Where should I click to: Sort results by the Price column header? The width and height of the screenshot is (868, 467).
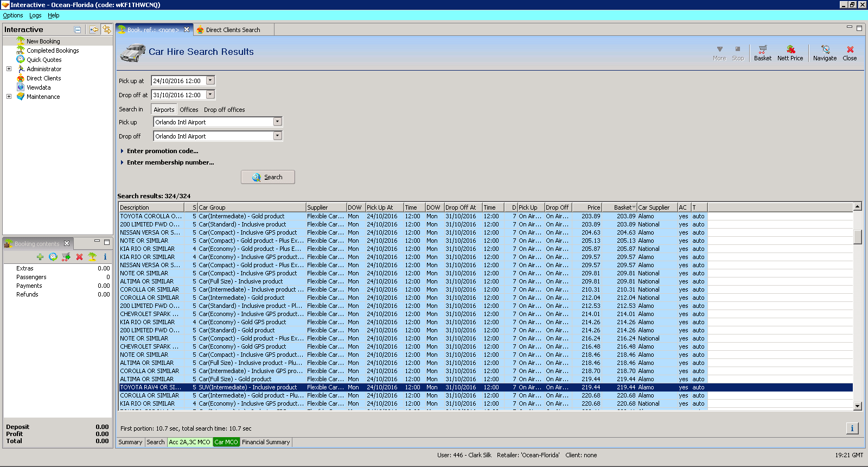tap(586, 207)
